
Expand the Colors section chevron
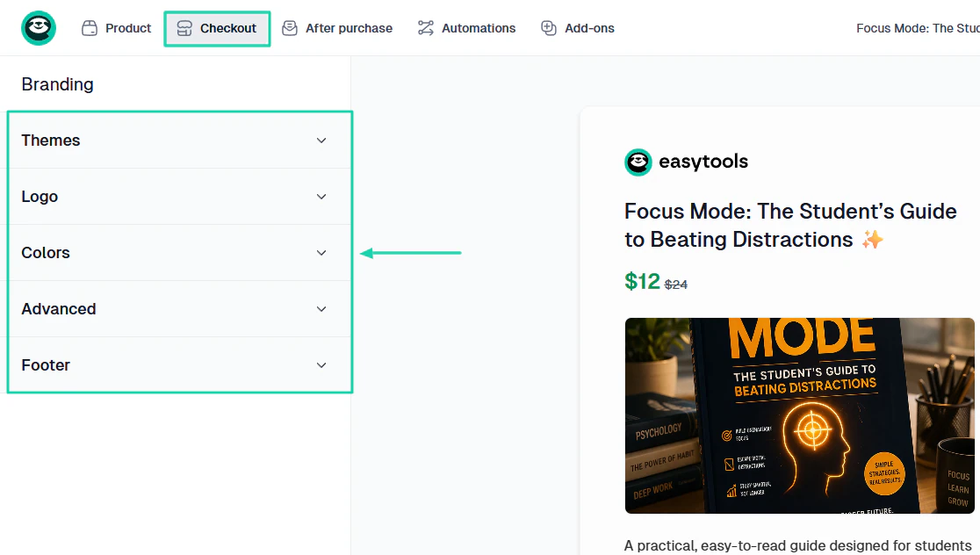click(321, 253)
